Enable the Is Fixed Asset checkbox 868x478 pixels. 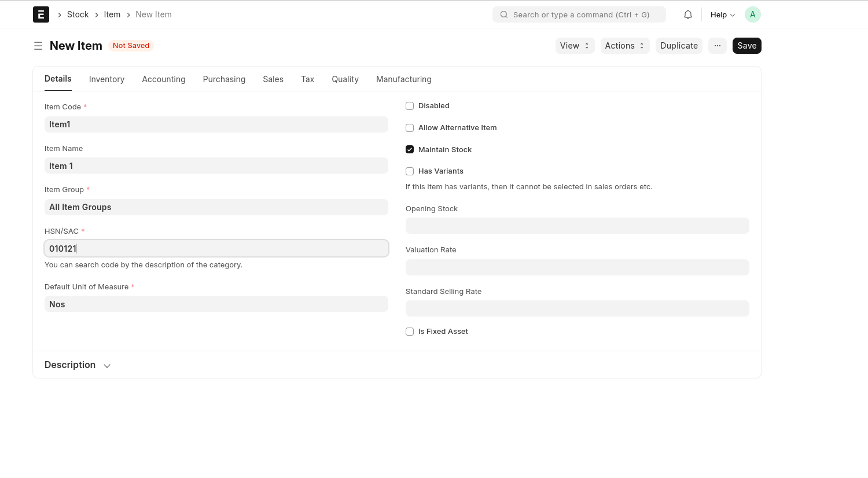(410, 332)
